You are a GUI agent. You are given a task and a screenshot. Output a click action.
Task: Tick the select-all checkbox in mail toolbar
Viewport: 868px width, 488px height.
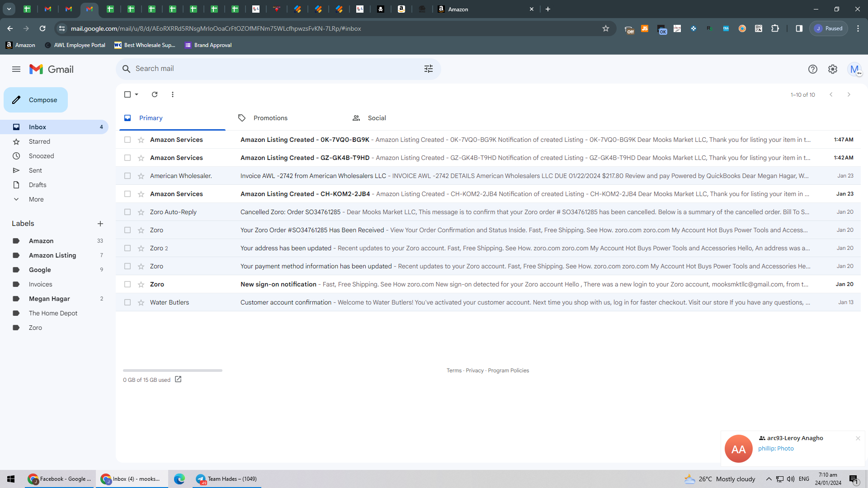[127, 94]
